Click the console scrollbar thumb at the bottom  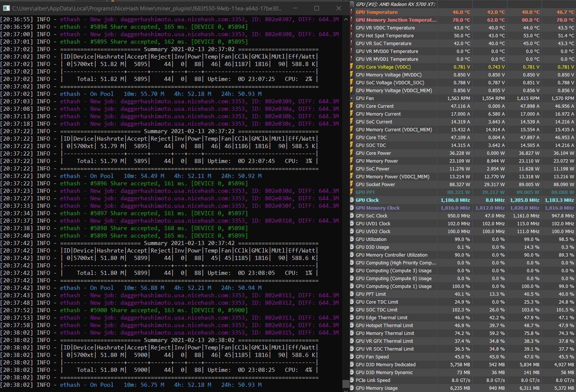346,384
